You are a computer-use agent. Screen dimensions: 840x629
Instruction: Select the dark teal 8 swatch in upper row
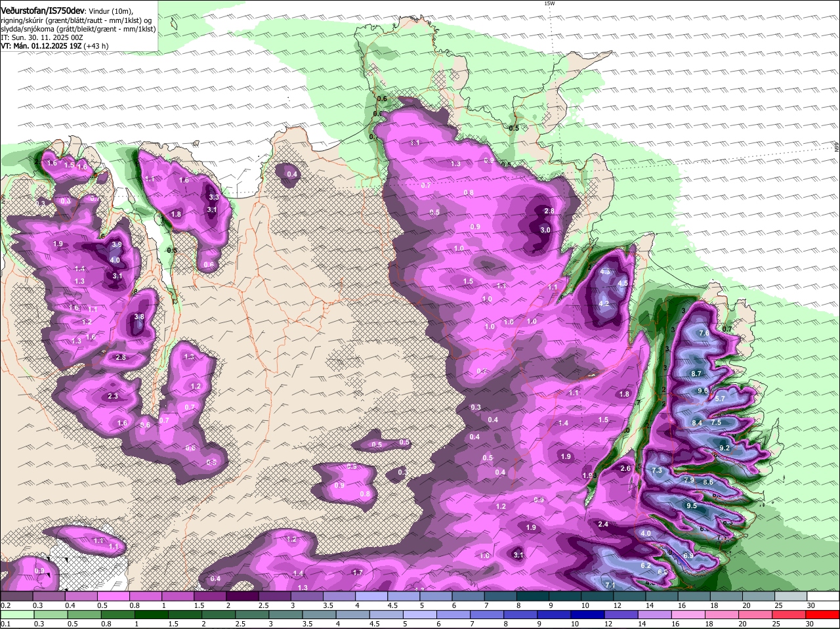tap(533, 596)
